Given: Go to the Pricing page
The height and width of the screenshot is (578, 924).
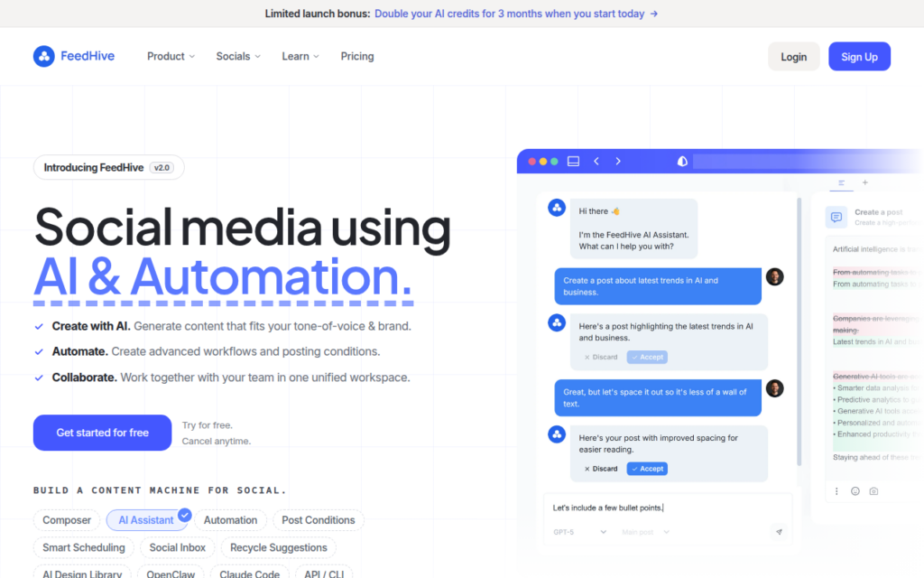Looking at the screenshot, I should [x=357, y=56].
